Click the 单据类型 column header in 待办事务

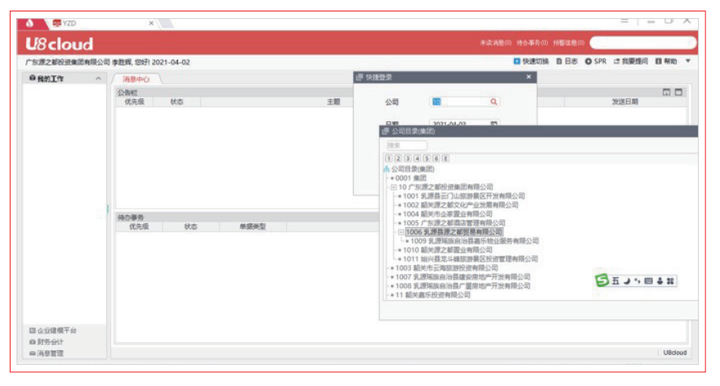253,226
